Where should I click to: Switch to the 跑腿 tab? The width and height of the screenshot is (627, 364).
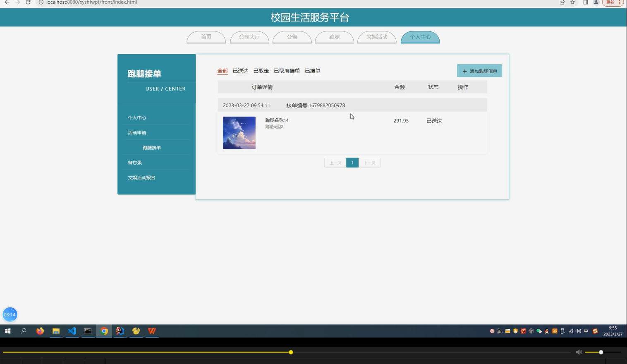[x=334, y=37]
